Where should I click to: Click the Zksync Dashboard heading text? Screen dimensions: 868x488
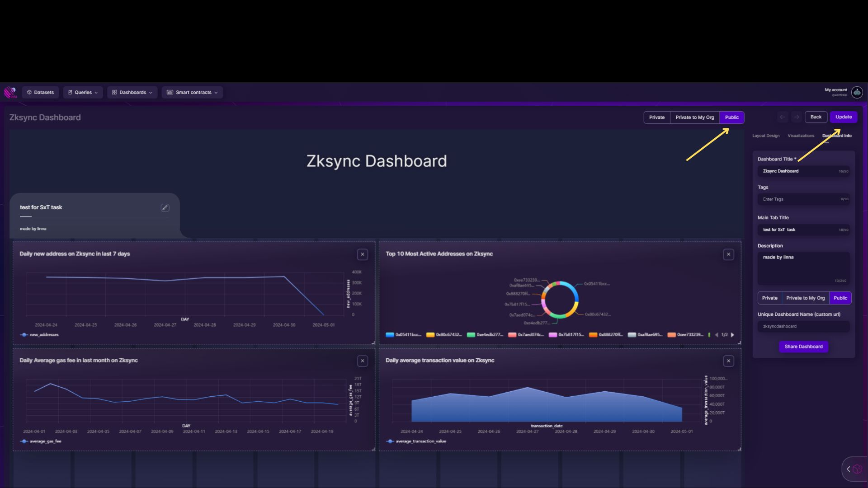pyautogui.click(x=377, y=161)
